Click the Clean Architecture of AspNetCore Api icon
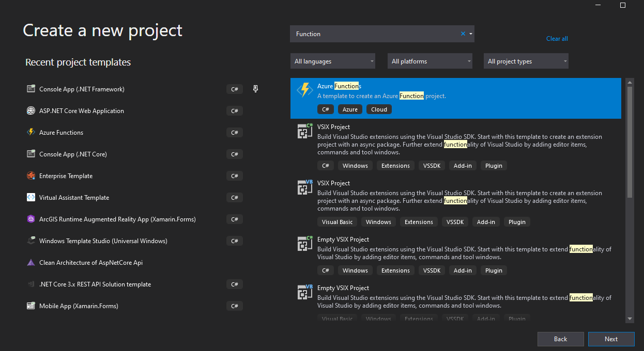Image resolution: width=644 pixels, height=351 pixels. tap(31, 262)
